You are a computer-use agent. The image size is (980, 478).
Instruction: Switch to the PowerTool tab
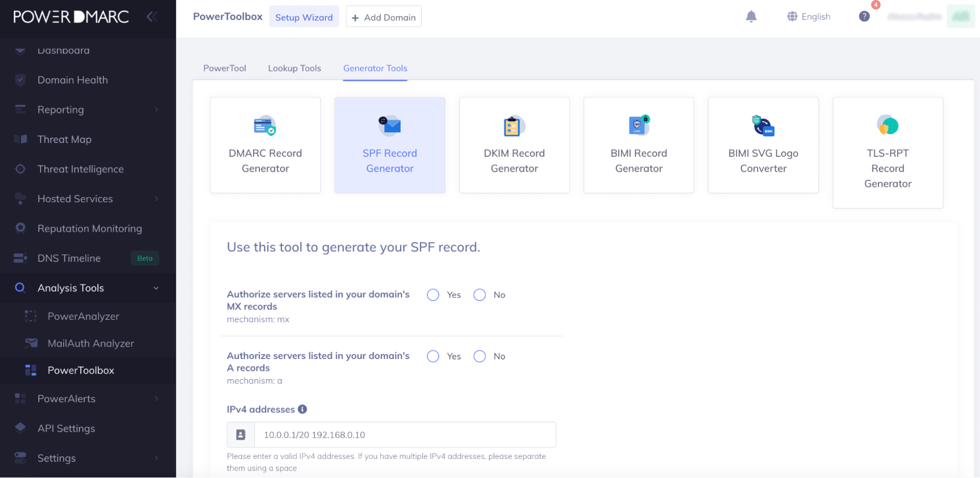(x=225, y=68)
